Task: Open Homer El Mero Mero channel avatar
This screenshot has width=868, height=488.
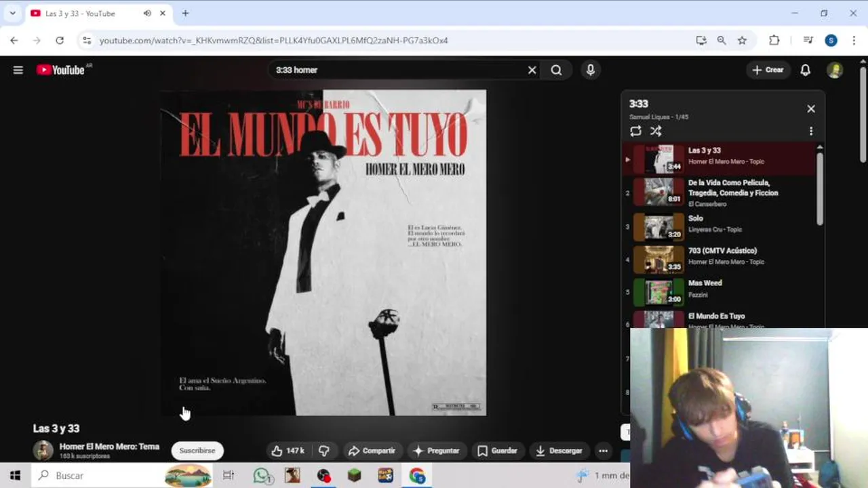Action: click(x=43, y=451)
